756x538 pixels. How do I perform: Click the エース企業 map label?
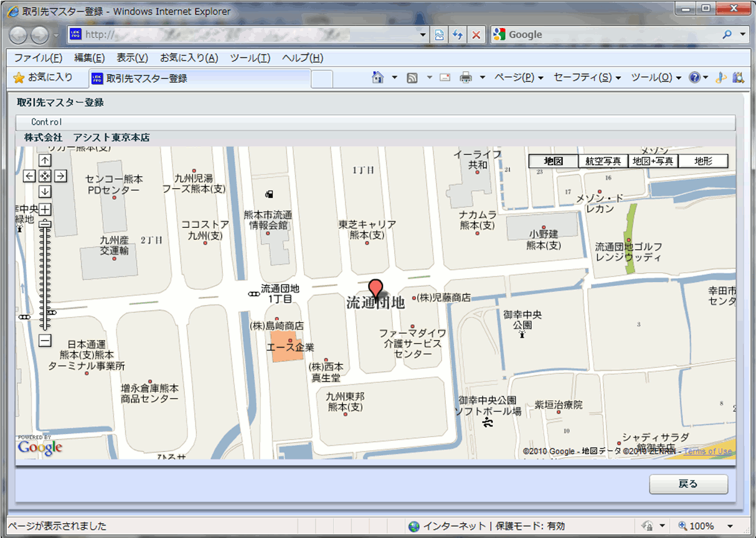click(x=290, y=347)
